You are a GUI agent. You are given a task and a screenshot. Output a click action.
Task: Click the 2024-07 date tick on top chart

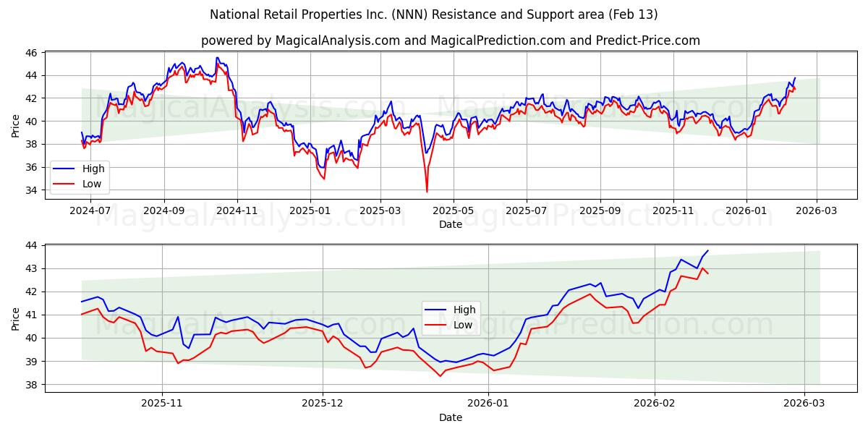(x=90, y=210)
